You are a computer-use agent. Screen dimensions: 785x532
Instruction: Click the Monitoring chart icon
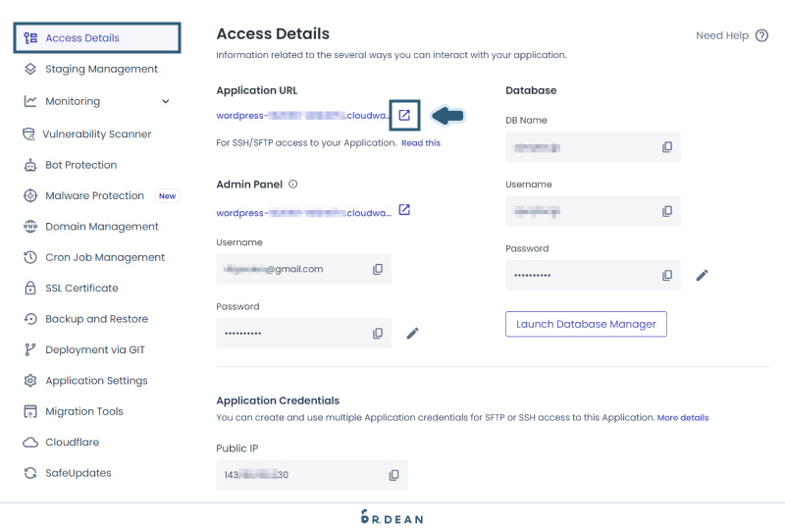[x=30, y=101]
